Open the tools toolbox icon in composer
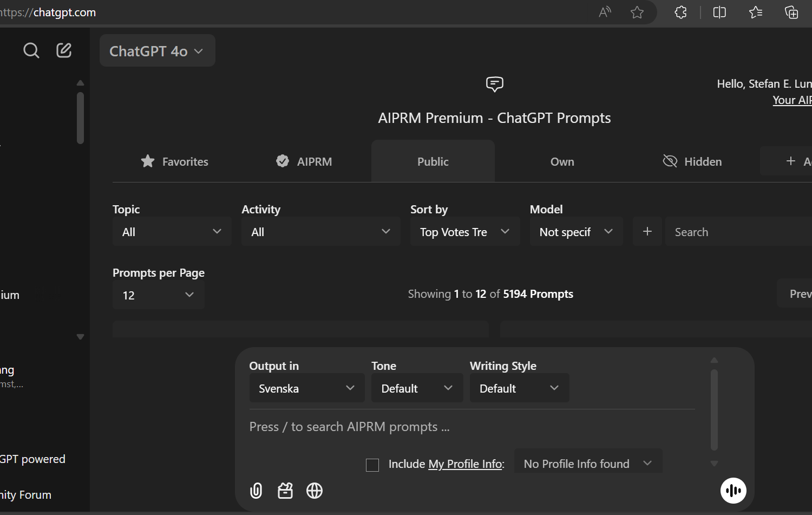Image resolution: width=812 pixels, height=515 pixels. (285, 491)
